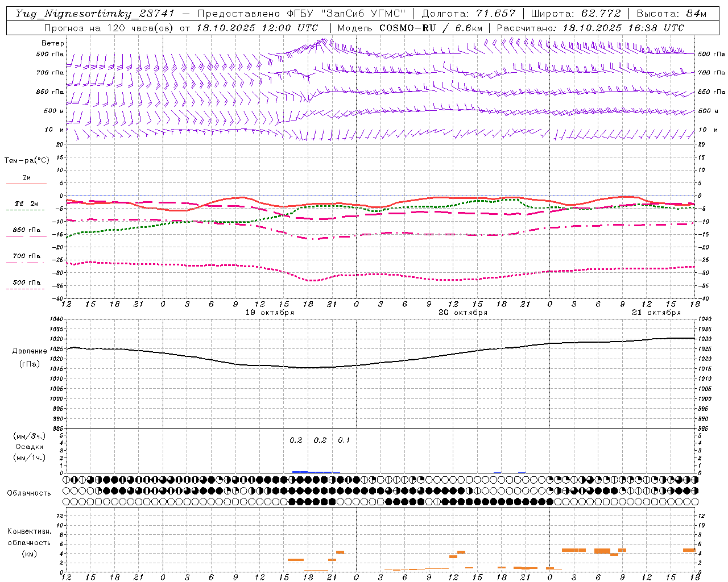The width and height of the screenshot is (728, 582).
Task: Select the 500 гПа temperature legend entry
Action: (x=27, y=282)
